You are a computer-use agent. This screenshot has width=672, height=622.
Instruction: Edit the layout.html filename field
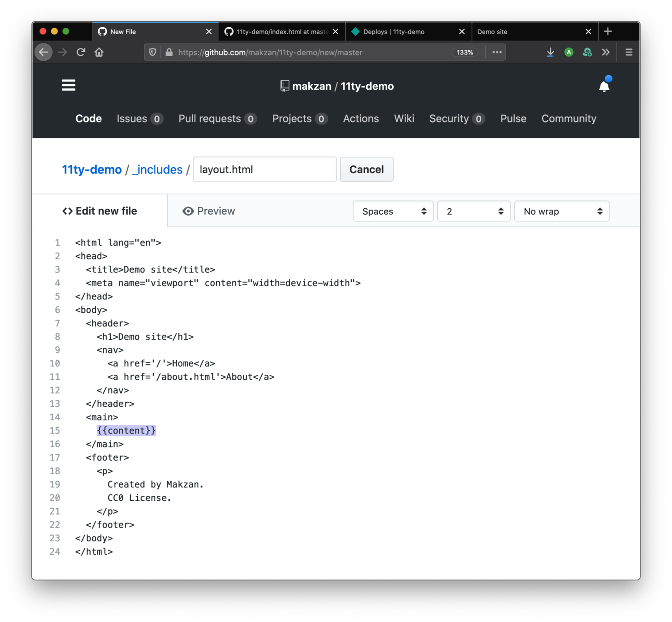click(265, 169)
